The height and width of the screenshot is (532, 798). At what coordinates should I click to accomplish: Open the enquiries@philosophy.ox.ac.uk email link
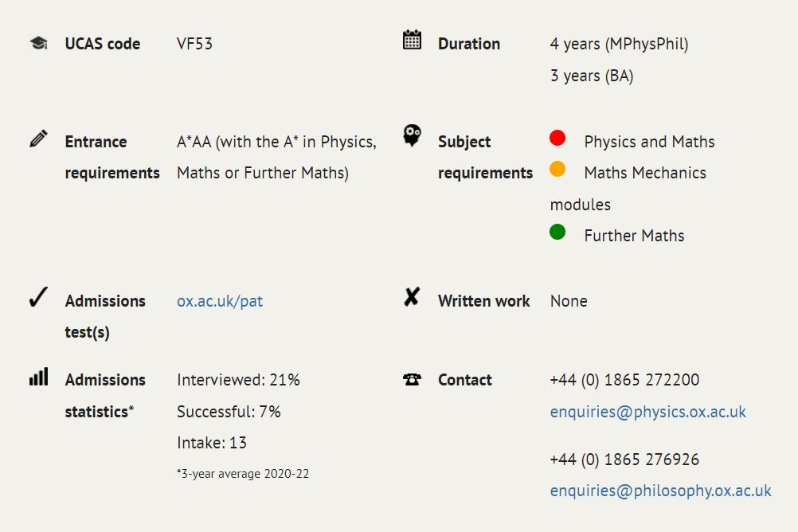click(660, 491)
